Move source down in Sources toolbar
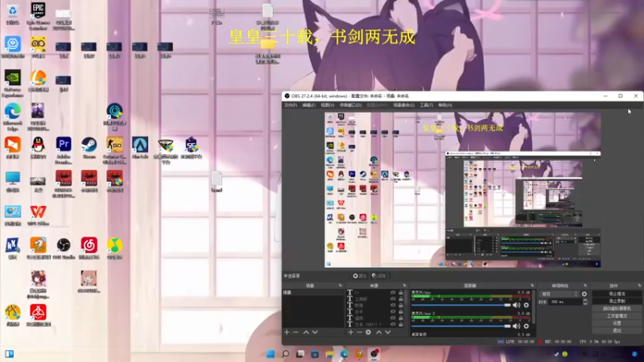This screenshot has height=362, width=644. (x=388, y=332)
